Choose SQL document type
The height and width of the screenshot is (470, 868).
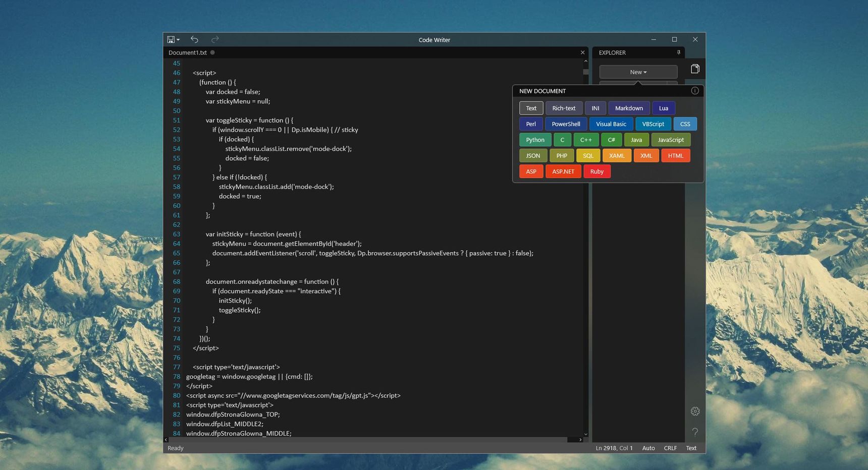click(588, 156)
